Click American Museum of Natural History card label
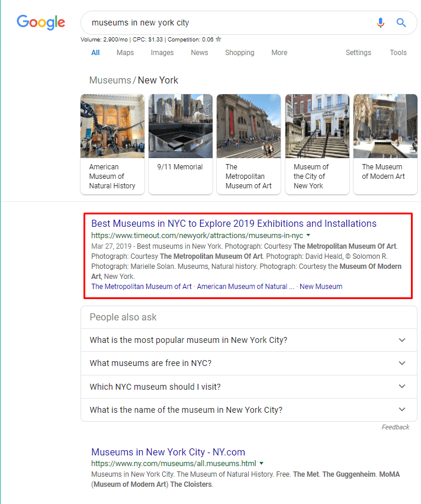This screenshot has height=504, width=421. point(112,176)
